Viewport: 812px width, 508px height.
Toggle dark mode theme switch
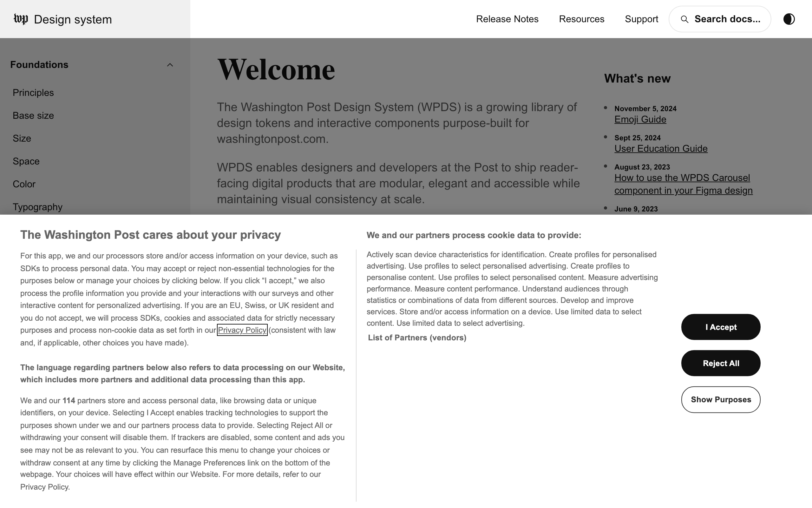pyautogui.click(x=789, y=19)
